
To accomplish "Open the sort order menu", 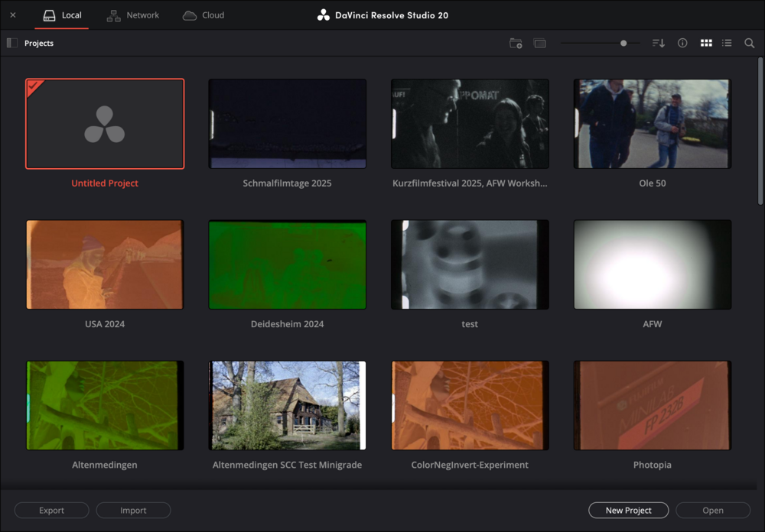I will pyautogui.click(x=658, y=44).
